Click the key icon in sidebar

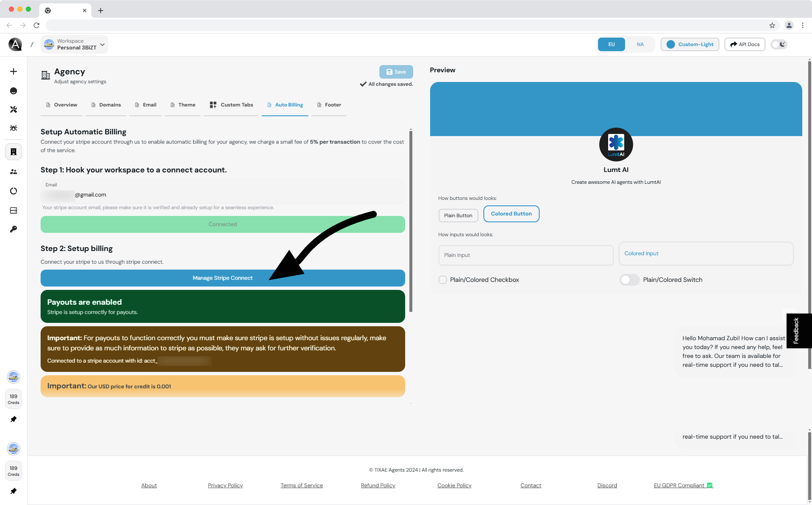pyautogui.click(x=14, y=229)
